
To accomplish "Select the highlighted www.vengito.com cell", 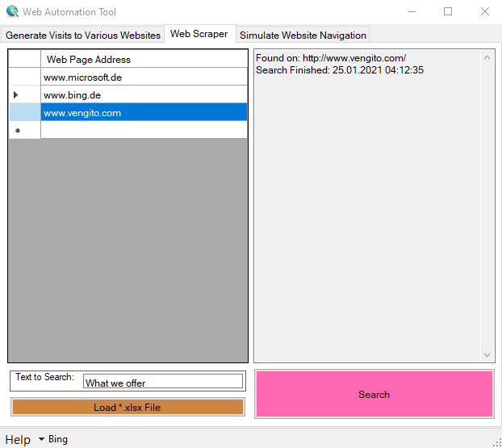I will coord(144,112).
